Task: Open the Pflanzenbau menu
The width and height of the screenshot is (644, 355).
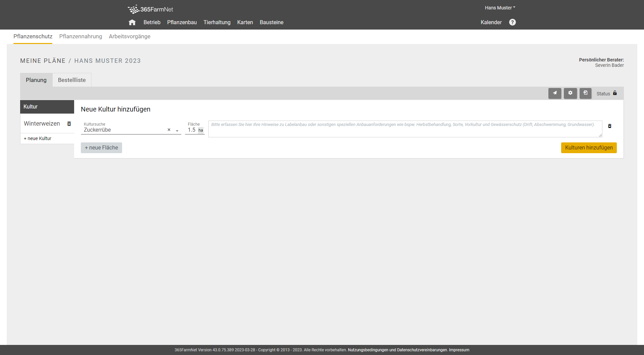Action: click(182, 23)
